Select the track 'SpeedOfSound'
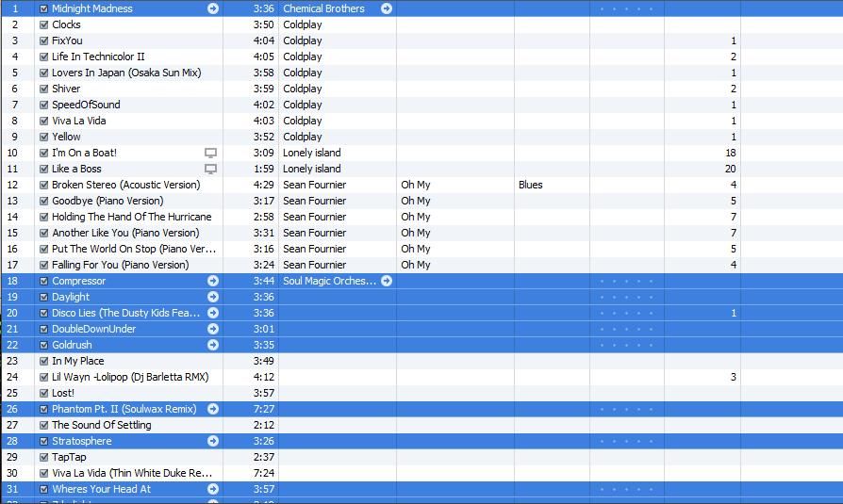 pyautogui.click(x=86, y=105)
